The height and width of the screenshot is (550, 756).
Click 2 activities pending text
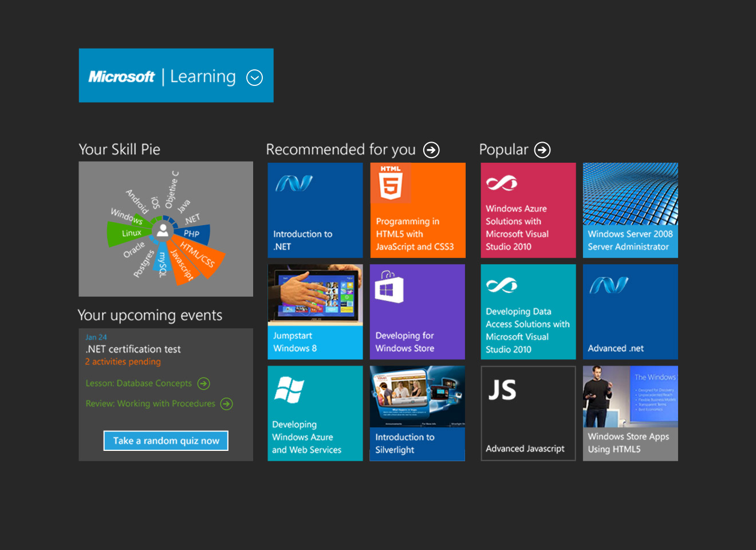coord(123,362)
